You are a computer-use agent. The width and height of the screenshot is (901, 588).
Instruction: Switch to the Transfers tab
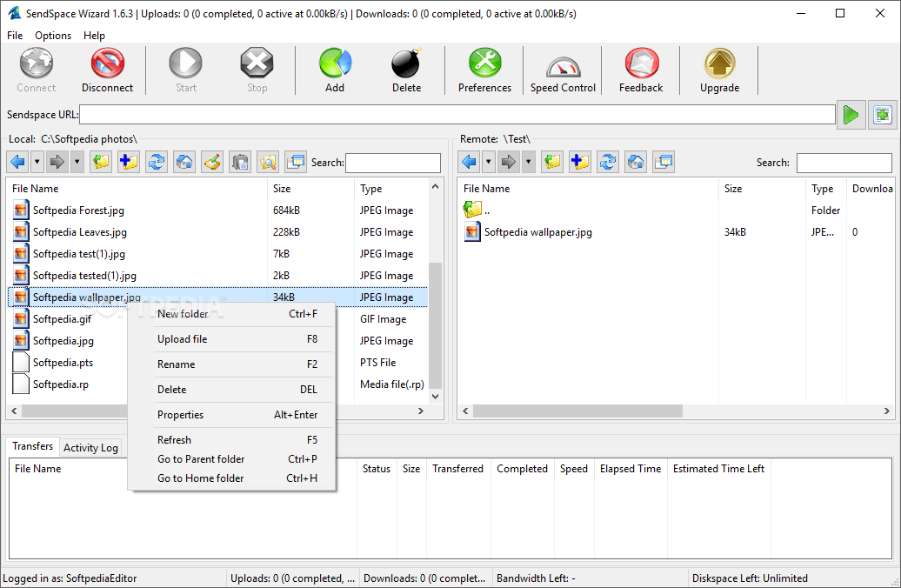(x=33, y=446)
